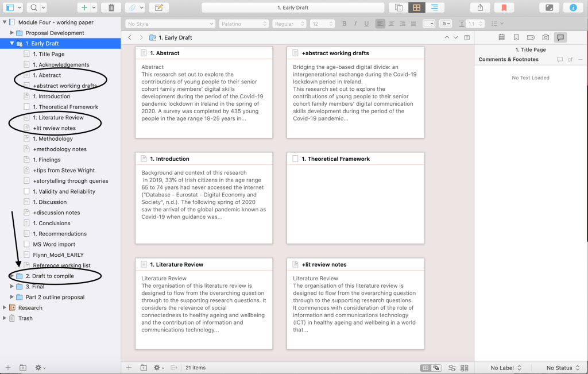Toggle Composition Mode button
Screen dimensions: 588x374
click(550, 7)
